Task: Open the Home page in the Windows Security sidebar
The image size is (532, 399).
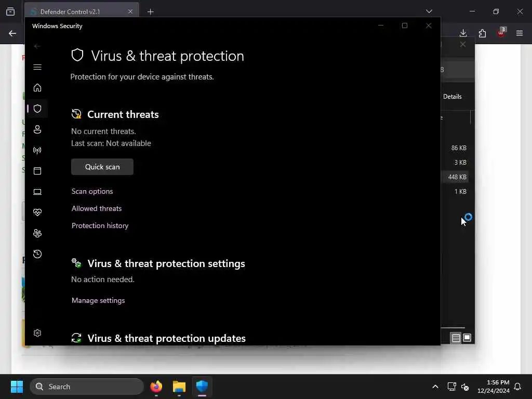Action: (x=37, y=88)
